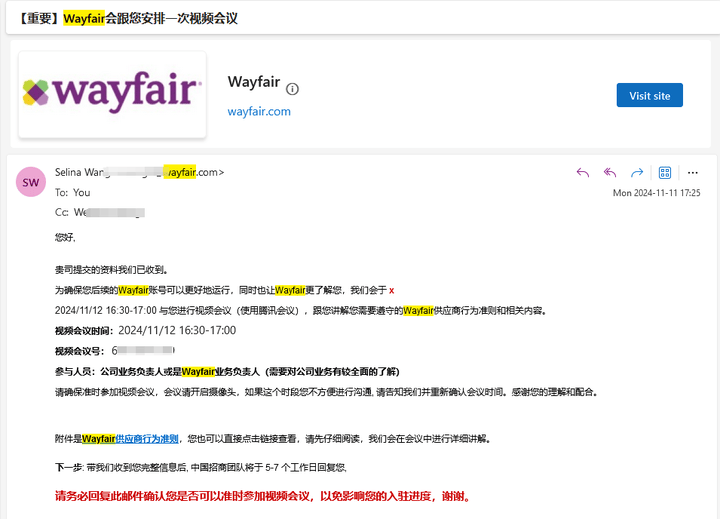Click the 视频会议时间 line
The height and width of the screenshot is (519, 720).
pos(145,331)
